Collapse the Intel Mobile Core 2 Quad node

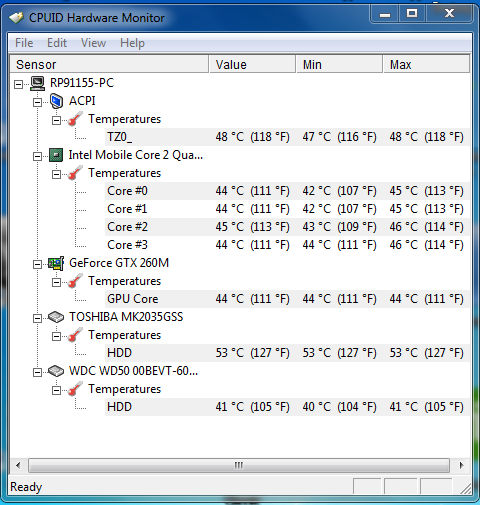click(38, 156)
